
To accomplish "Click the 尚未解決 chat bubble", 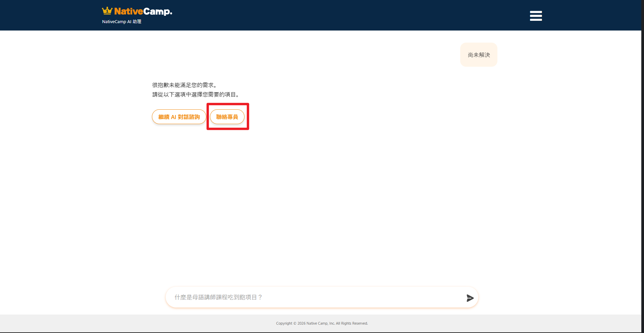I will pos(479,55).
